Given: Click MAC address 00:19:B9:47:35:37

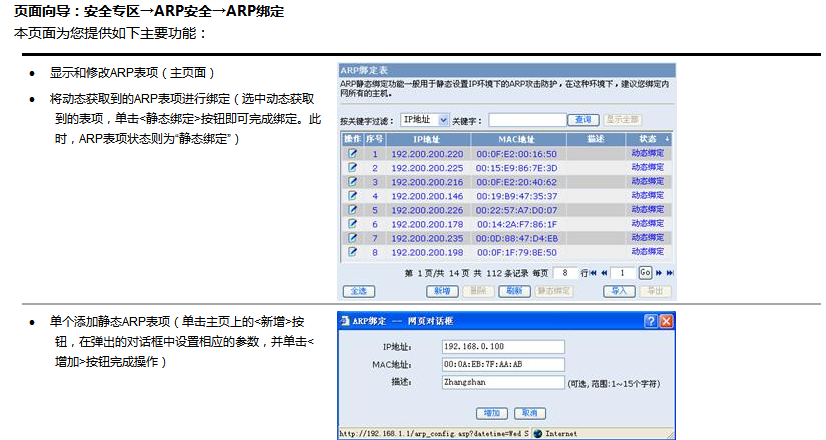Looking at the screenshot, I should [x=517, y=196].
